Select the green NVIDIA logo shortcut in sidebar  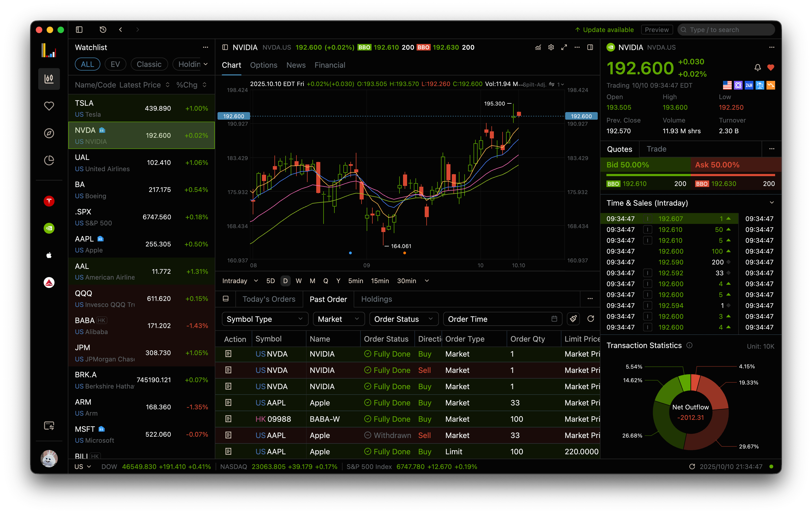[49, 229]
